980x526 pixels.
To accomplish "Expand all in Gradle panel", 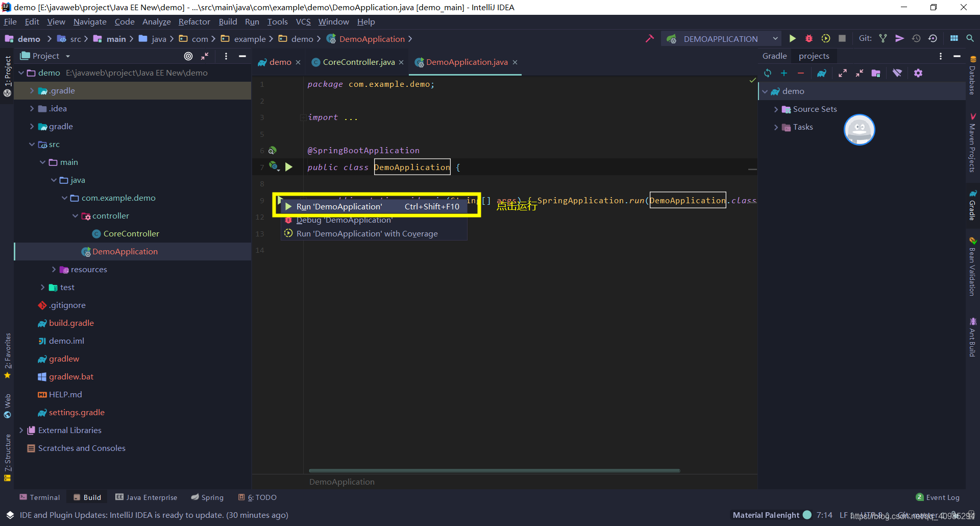I will [x=843, y=74].
